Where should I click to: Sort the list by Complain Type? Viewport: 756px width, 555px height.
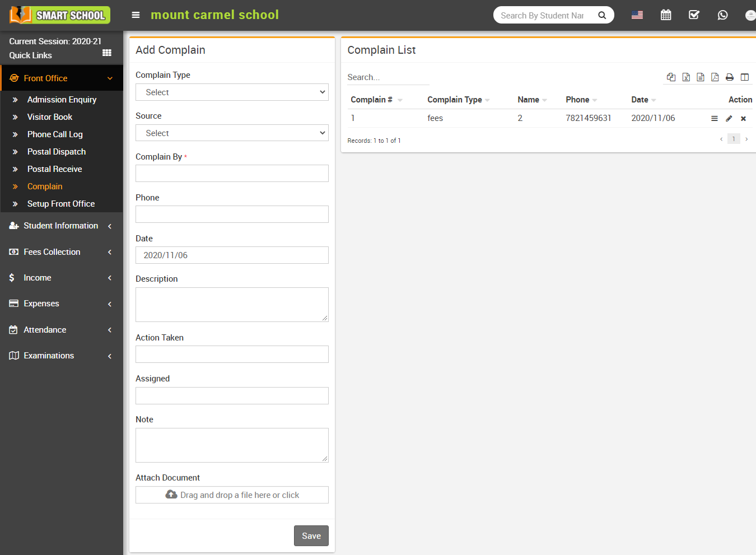tap(455, 99)
